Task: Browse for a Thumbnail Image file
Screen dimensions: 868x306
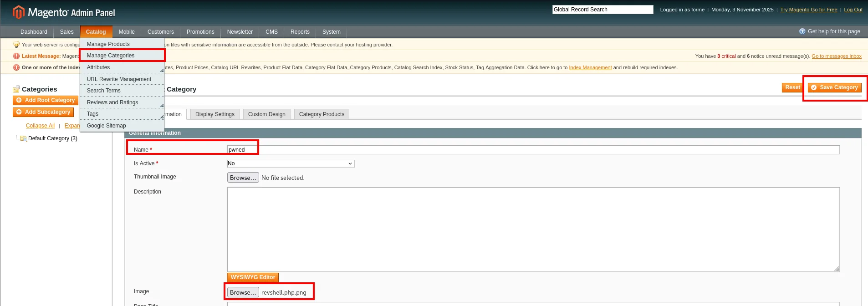Action: [243, 178]
